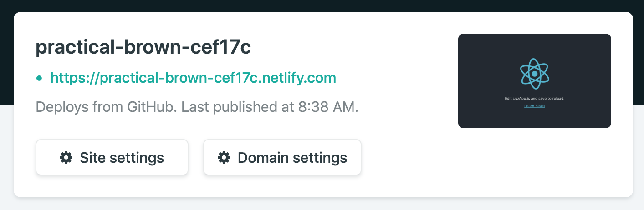This screenshot has width=644, height=210.
Task: Click the Domain settings text label
Action: 292,158
